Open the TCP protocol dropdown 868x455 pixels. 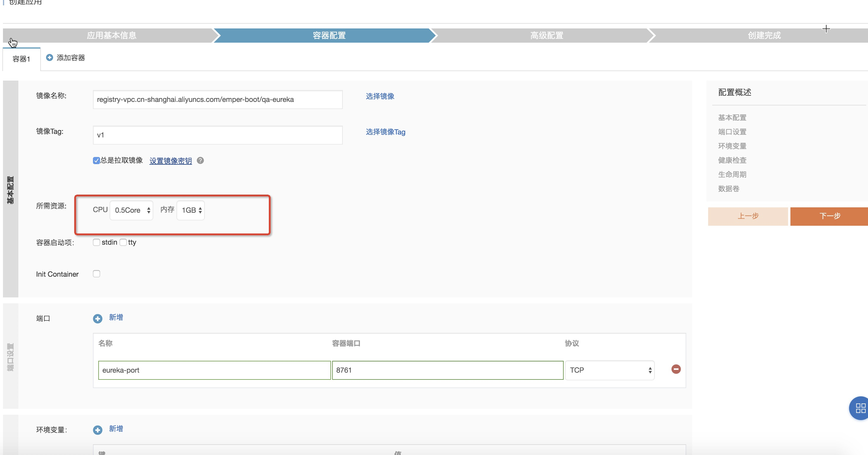tap(610, 370)
